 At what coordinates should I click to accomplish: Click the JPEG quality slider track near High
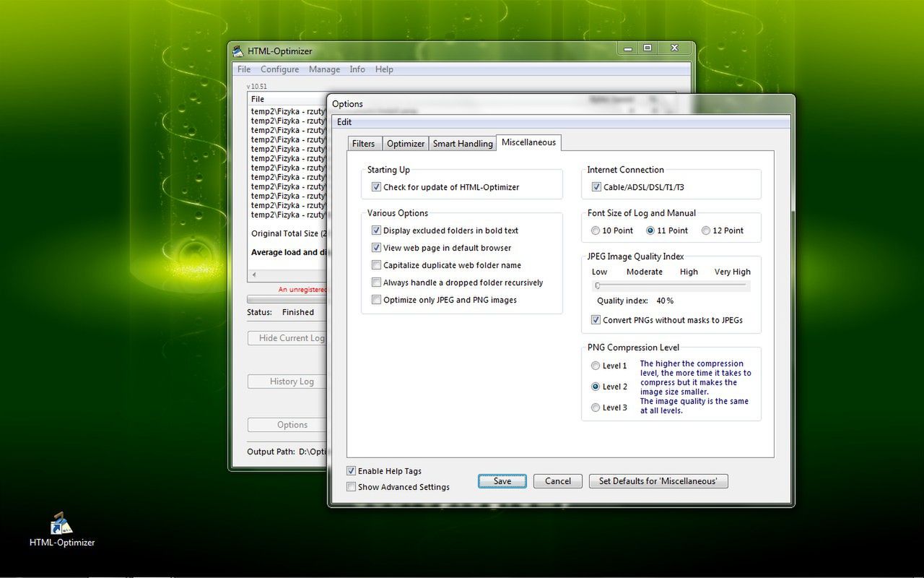689,286
